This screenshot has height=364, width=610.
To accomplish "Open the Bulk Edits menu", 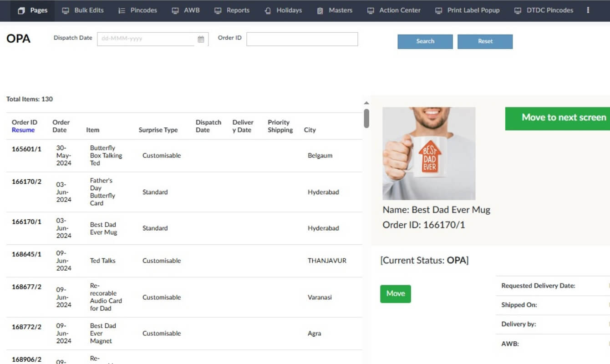I will pyautogui.click(x=83, y=10).
